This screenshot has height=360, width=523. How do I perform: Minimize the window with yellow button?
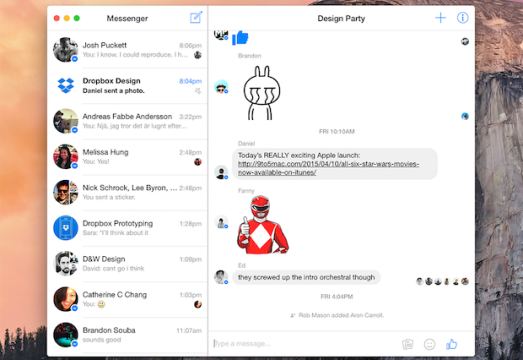pyautogui.click(x=67, y=18)
